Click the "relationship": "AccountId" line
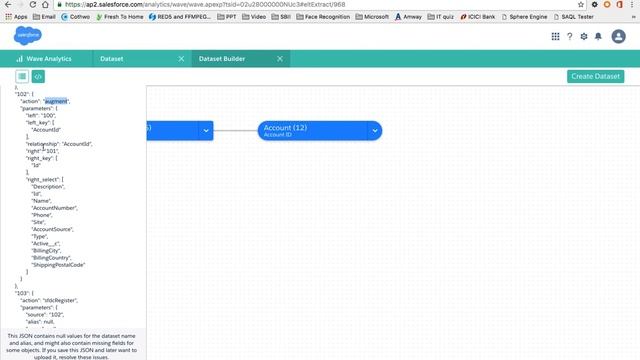The width and height of the screenshot is (640, 360). click(59, 144)
